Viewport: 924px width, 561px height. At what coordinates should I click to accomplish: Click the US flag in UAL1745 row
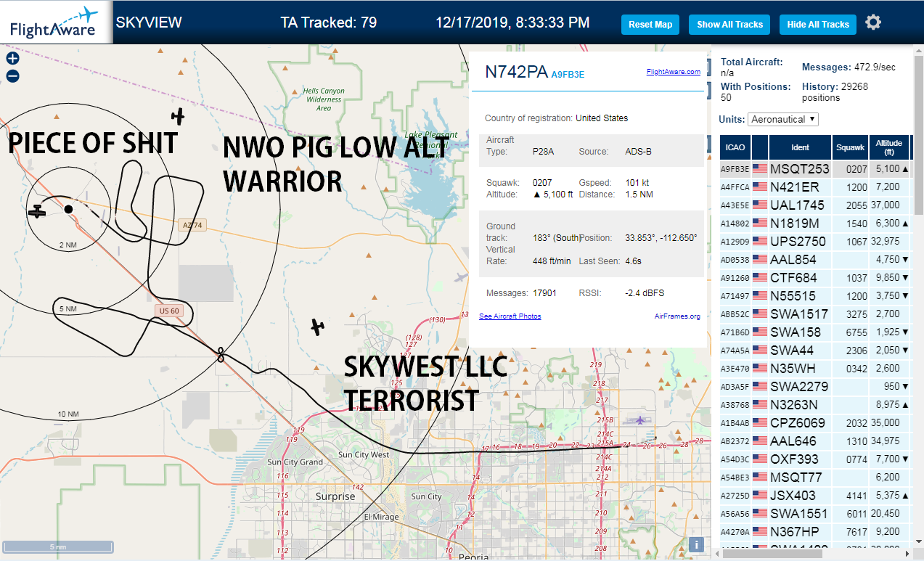[760, 205]
